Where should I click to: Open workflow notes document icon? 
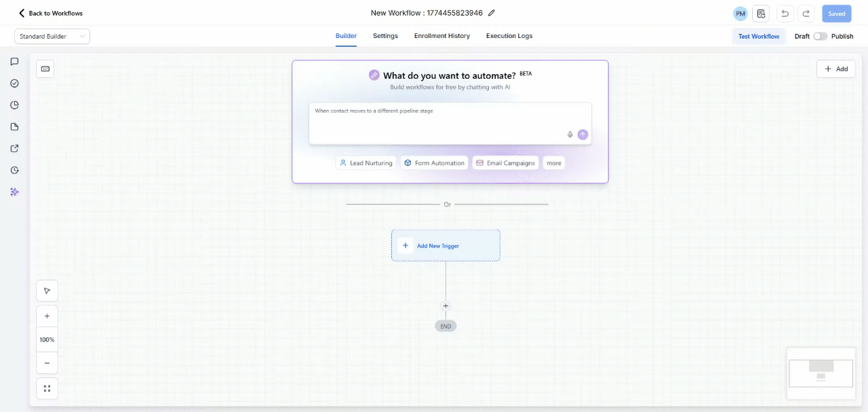(x=761, y=14)
